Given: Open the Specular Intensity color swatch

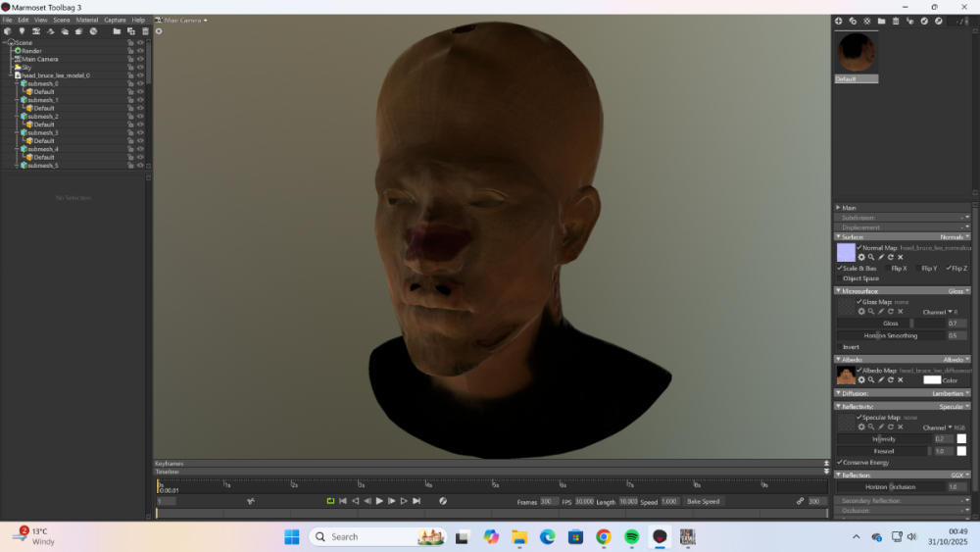Looking at the screenshot, I should click(961, 439).
